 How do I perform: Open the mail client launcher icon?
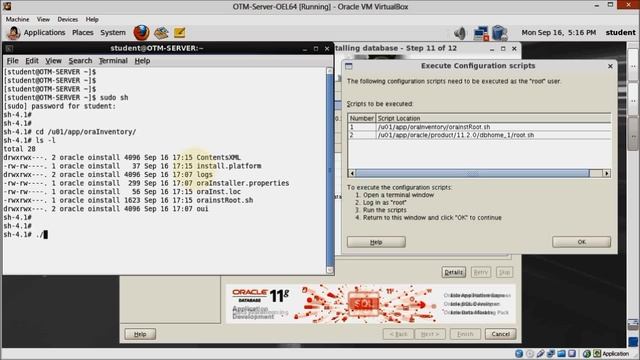(x=161, y=32)
